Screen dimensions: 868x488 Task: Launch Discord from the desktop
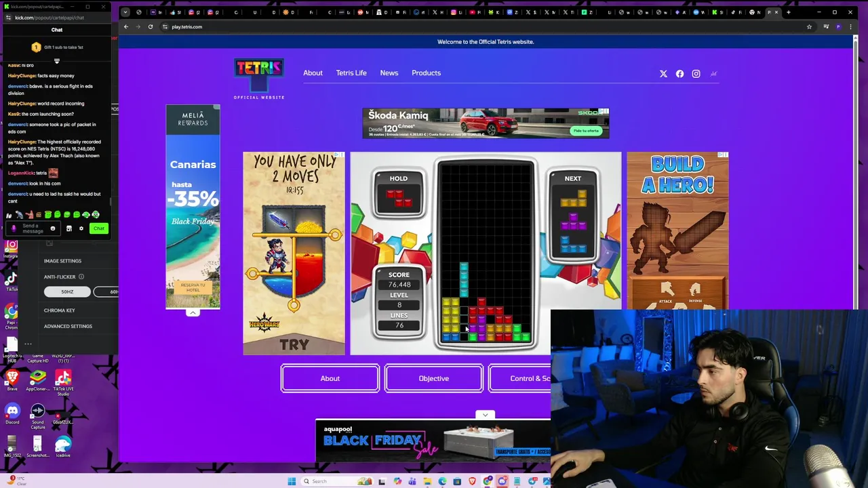click(x=12, y=413)
